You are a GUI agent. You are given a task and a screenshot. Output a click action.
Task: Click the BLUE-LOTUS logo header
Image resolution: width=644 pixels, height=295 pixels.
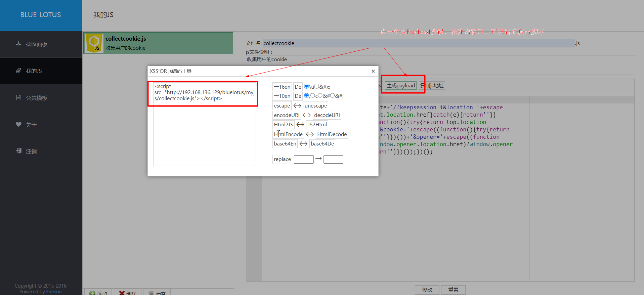click(41, 15)
